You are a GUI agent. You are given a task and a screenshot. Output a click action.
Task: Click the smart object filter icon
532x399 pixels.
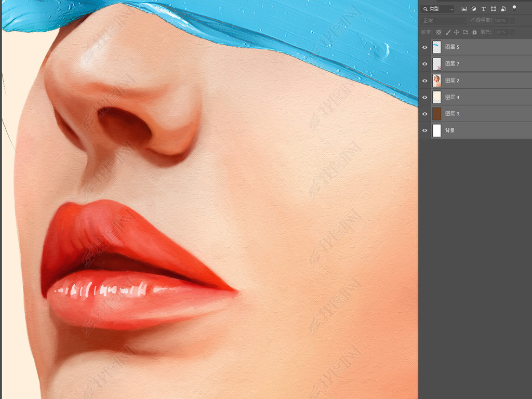pyautogui.click(x=503, y=9)
